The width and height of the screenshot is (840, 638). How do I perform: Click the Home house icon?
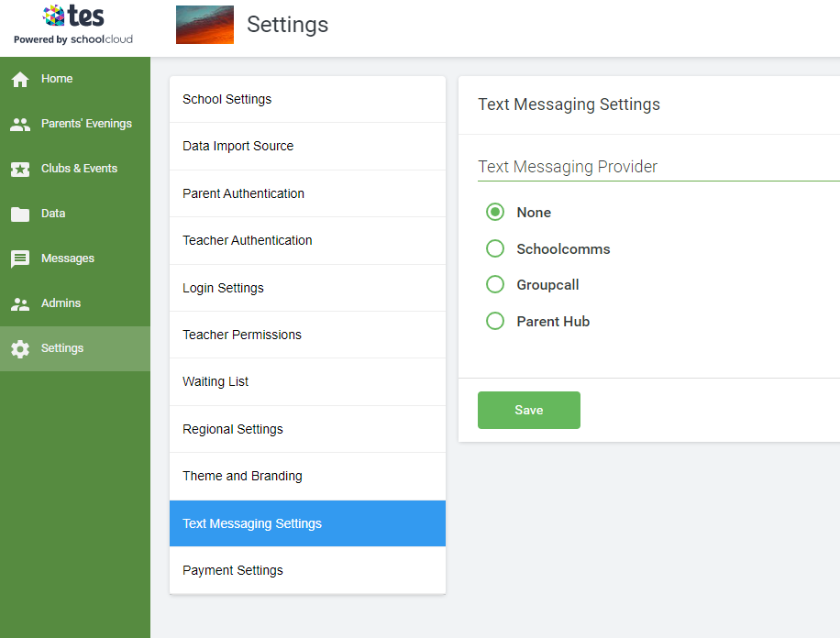pyautogui.click(x=20, y=80)
